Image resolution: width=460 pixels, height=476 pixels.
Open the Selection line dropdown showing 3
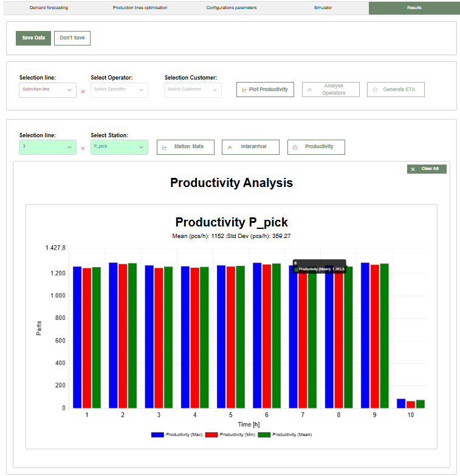point(47,147)
